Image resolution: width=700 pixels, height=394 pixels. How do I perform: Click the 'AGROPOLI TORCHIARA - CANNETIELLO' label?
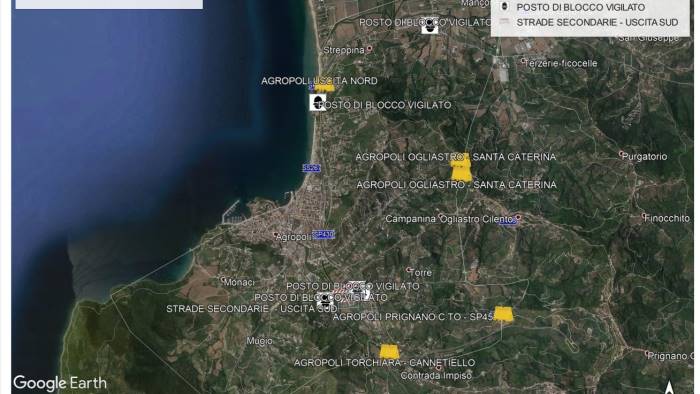pyautogui.click(x=384, y=363)
